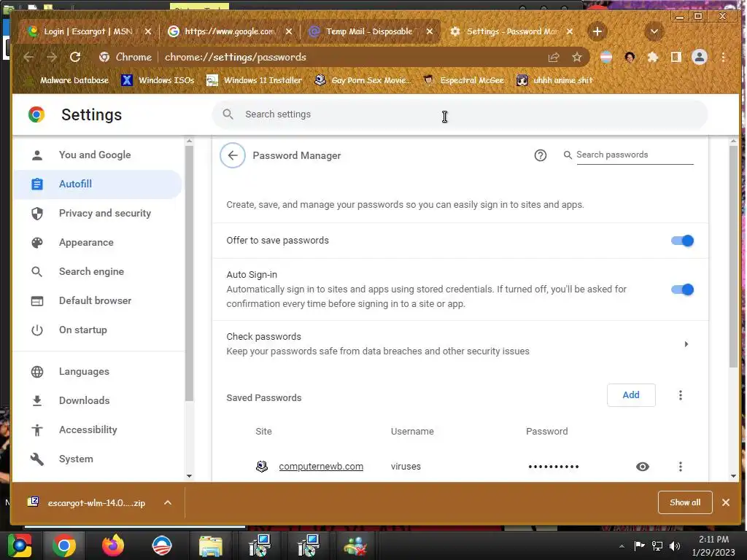Open Default browser settings
The height and width of the screenshot is (560, 747).
98,300
